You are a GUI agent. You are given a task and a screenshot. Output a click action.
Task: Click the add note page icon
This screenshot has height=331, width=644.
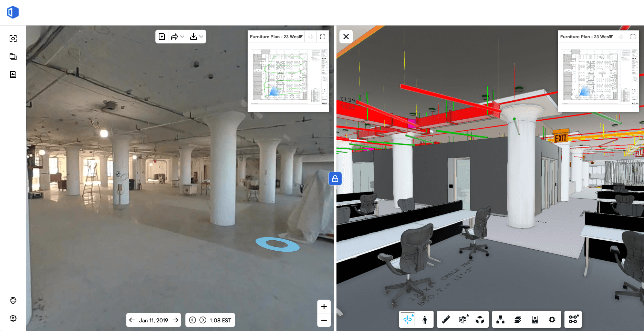[162, 37]
